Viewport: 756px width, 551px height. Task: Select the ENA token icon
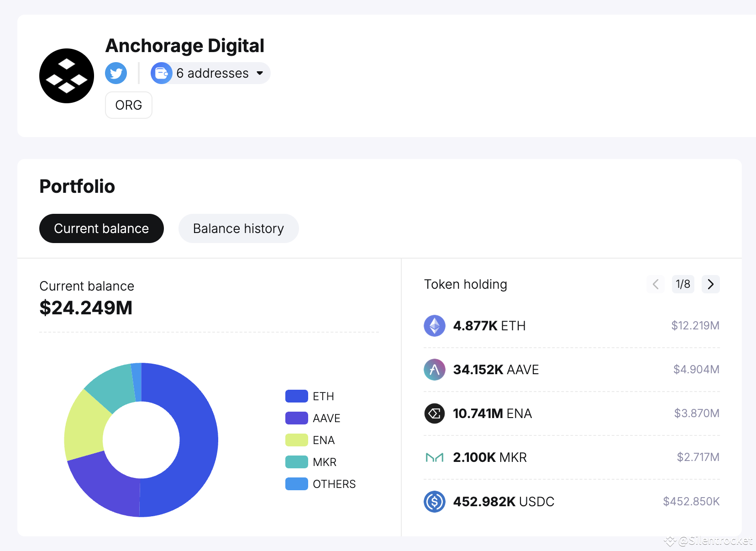434,413
